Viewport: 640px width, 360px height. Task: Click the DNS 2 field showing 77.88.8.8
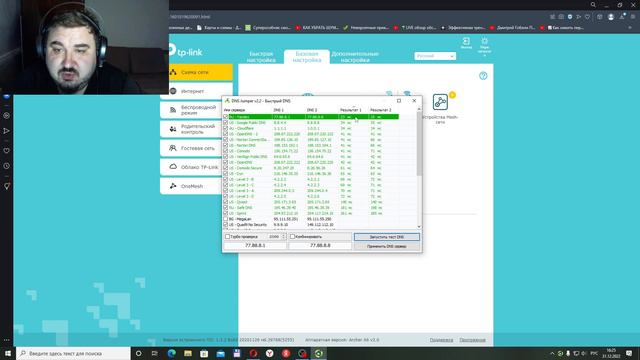coord(320,246)
